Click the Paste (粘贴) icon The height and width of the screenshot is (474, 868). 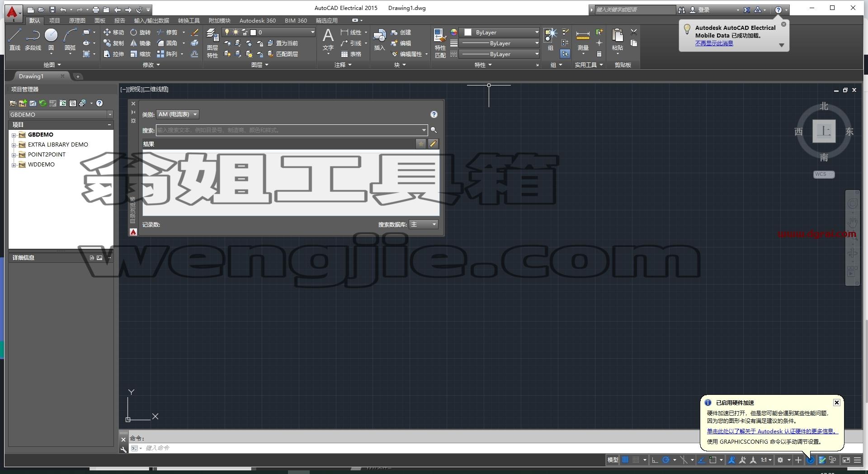618,39
